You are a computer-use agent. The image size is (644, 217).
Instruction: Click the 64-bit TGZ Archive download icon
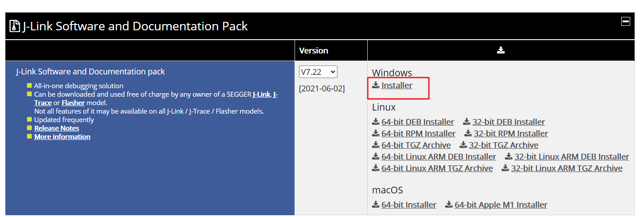(376, 145)
